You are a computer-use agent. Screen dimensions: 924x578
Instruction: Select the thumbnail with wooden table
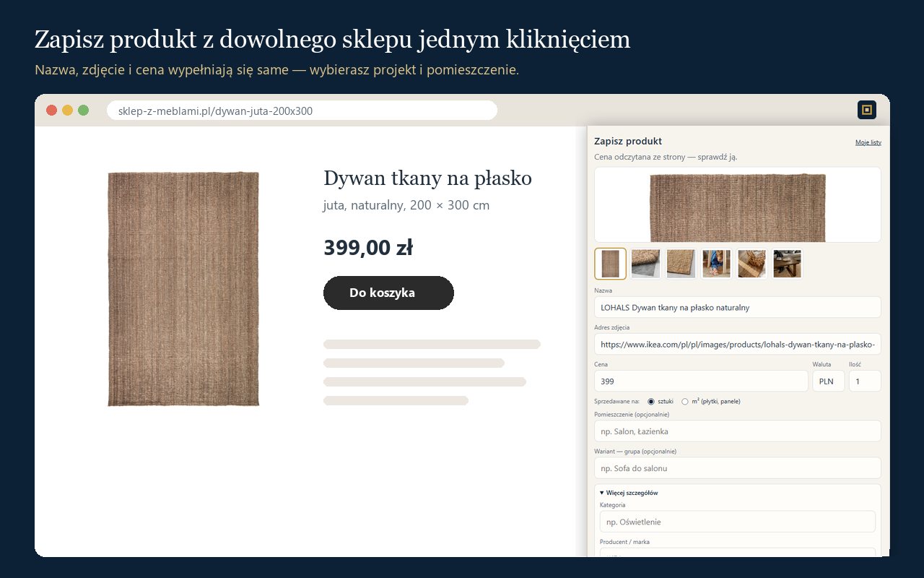(x=787, y=264)
